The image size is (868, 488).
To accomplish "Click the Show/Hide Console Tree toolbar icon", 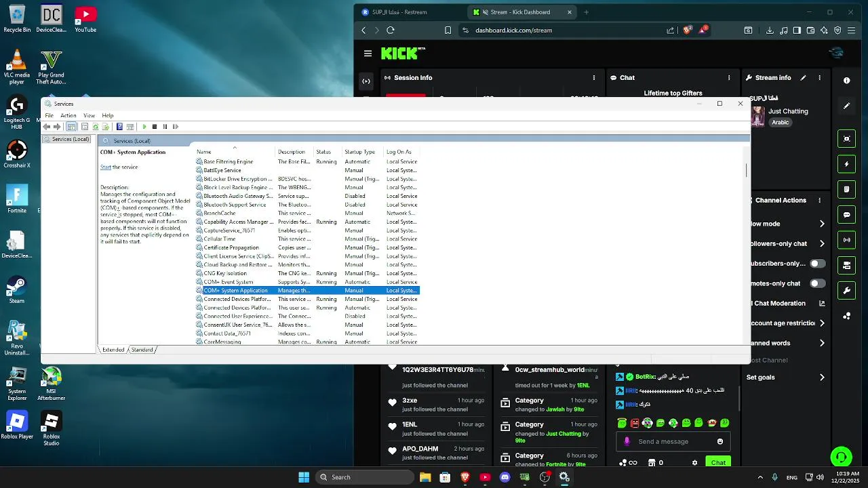I will tap(71, 127).
